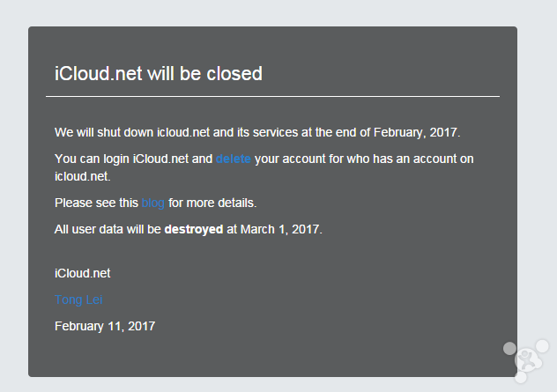557x392 pixels.
Task: Click the "February 11, 2017" date line
Action: (x=105, y=326)
